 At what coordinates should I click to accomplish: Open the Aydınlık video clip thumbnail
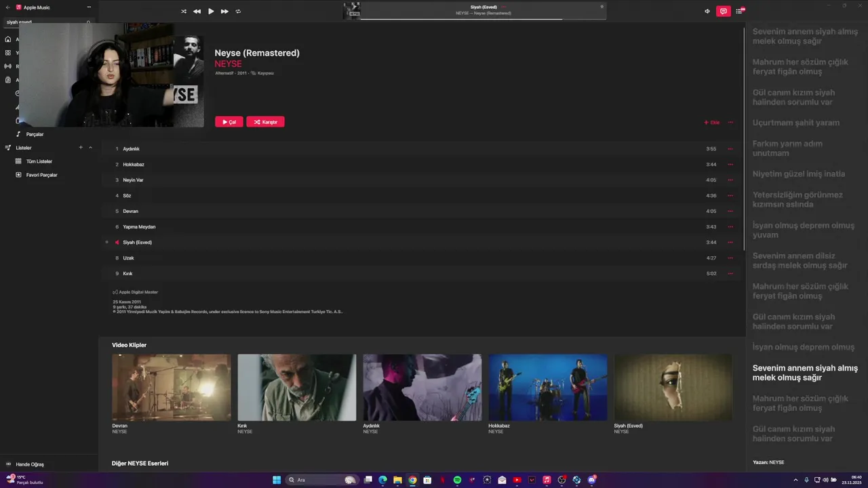[422, 387]
